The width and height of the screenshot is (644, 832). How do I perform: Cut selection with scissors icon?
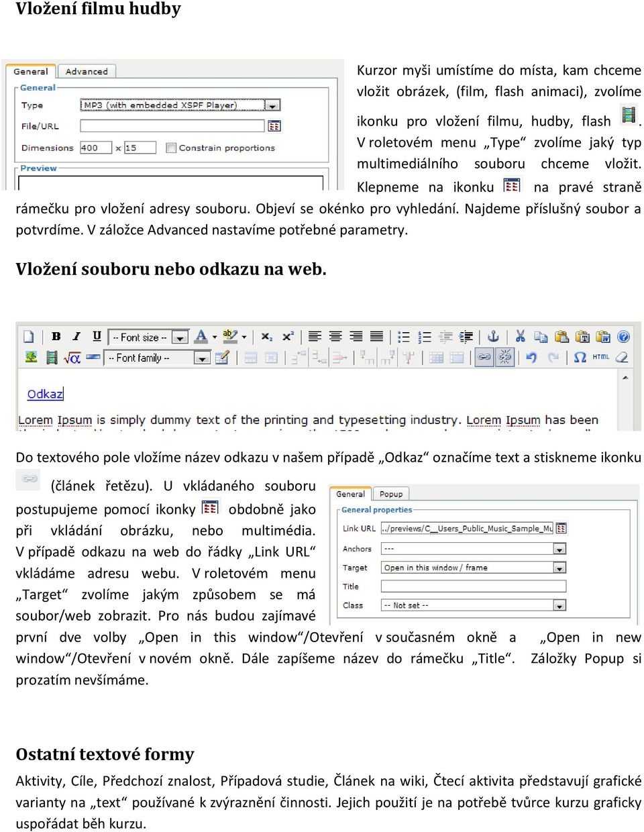(520, 337)
